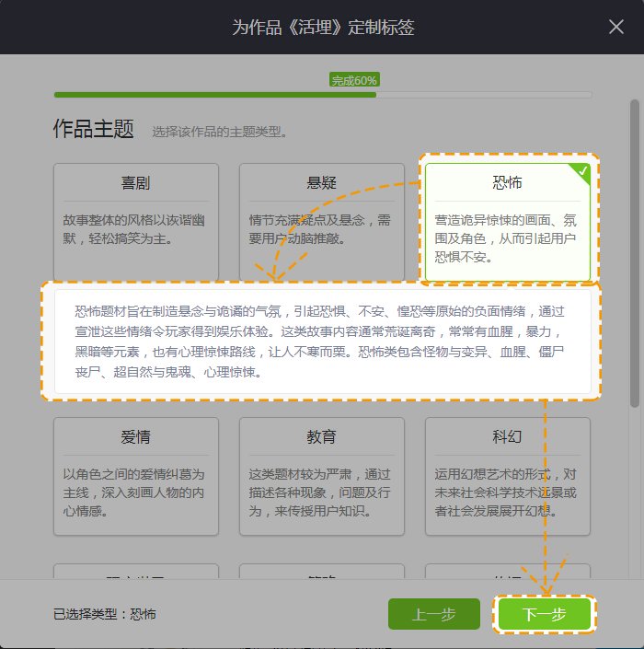
Task: Click the 完成60% progress label
Action: [x=354, y=80]
